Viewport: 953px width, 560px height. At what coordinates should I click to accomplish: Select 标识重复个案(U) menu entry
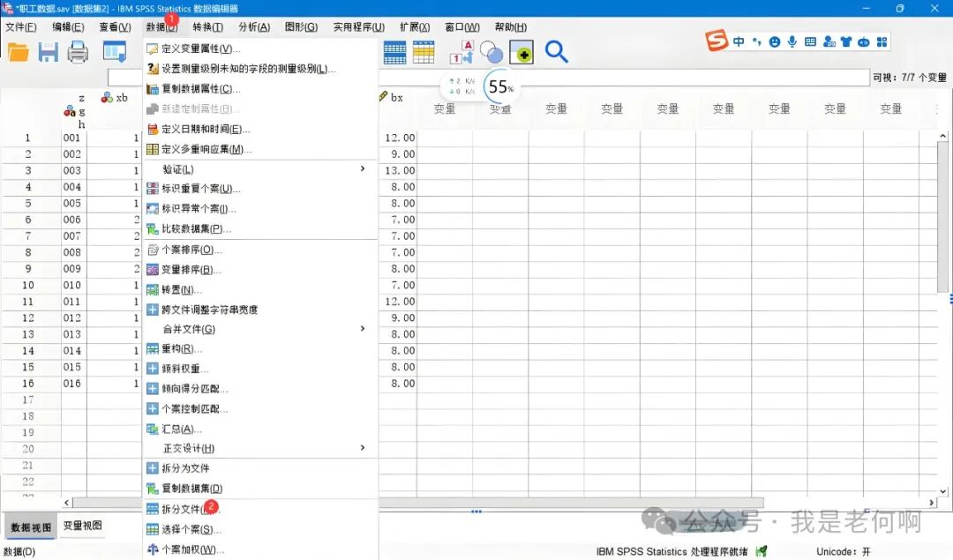260,189
